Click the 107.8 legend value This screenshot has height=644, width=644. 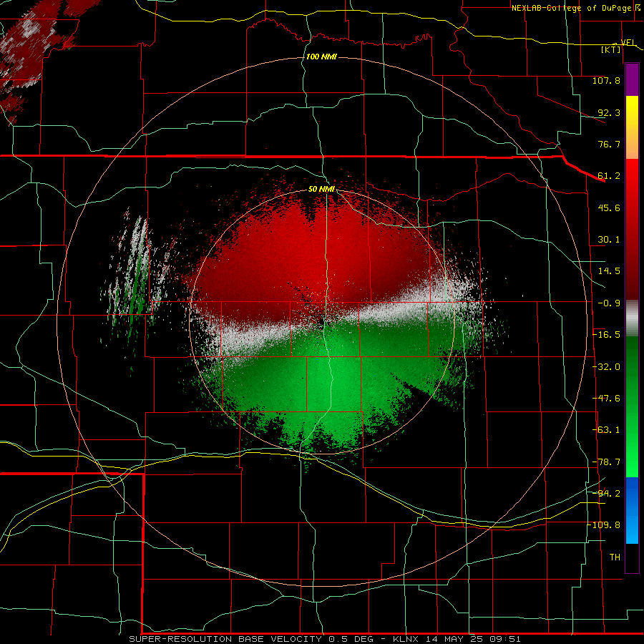click(606, 80)
